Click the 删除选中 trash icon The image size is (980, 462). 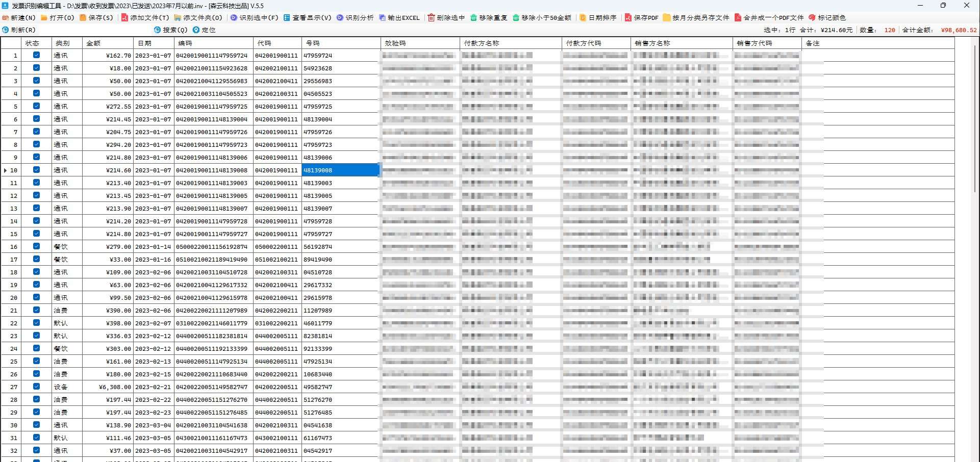(x=431, y=18)
